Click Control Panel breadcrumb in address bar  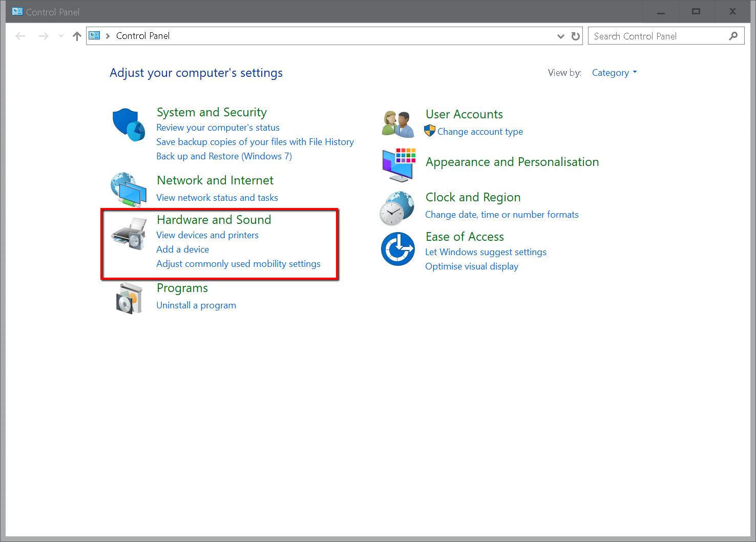(x=143, y=36)
